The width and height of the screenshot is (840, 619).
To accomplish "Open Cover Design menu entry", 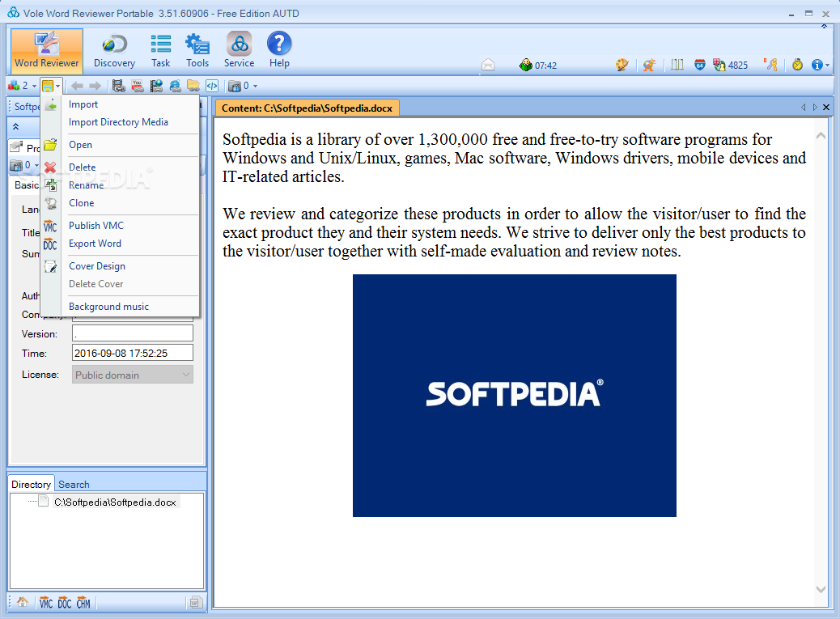I will click(97, 266).
